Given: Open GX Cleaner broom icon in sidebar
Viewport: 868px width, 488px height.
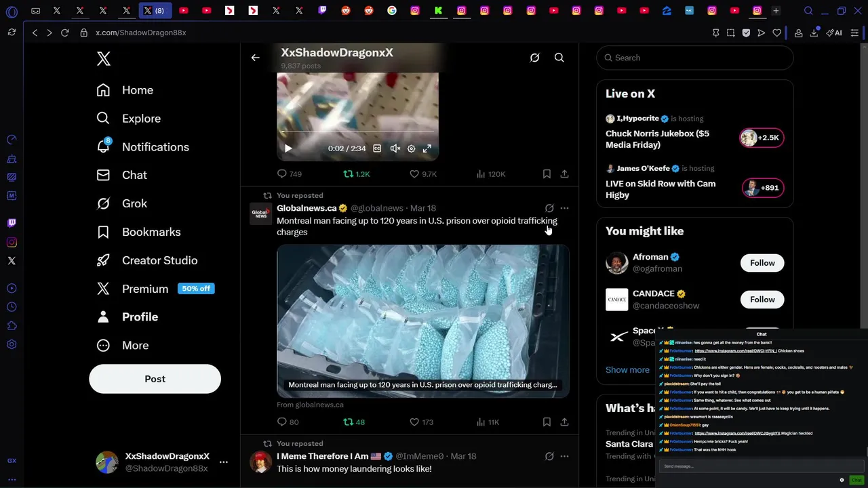Looking at the screenshot, I should pyautogui.click(x=12, y=159).
